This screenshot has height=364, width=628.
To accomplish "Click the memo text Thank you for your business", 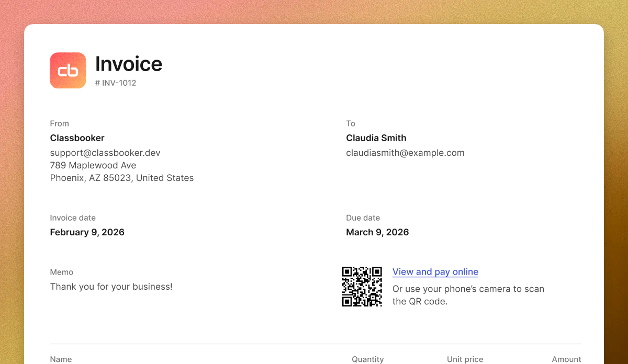I will [111, 287].
